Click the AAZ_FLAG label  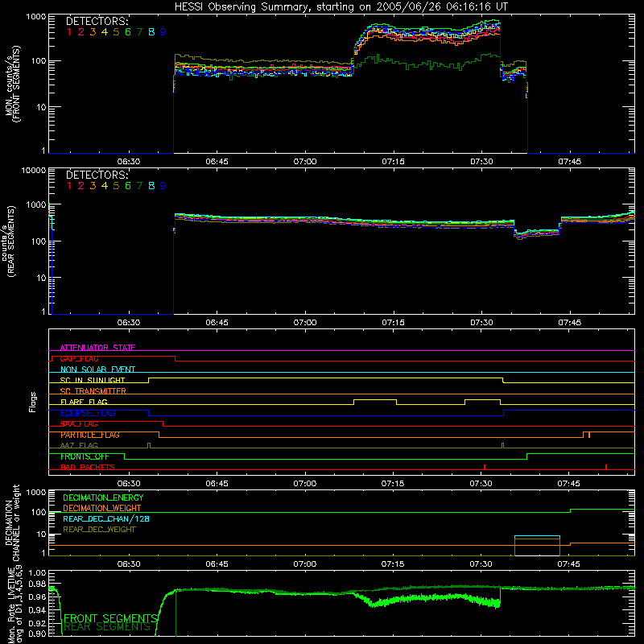[x=79, y=445]
